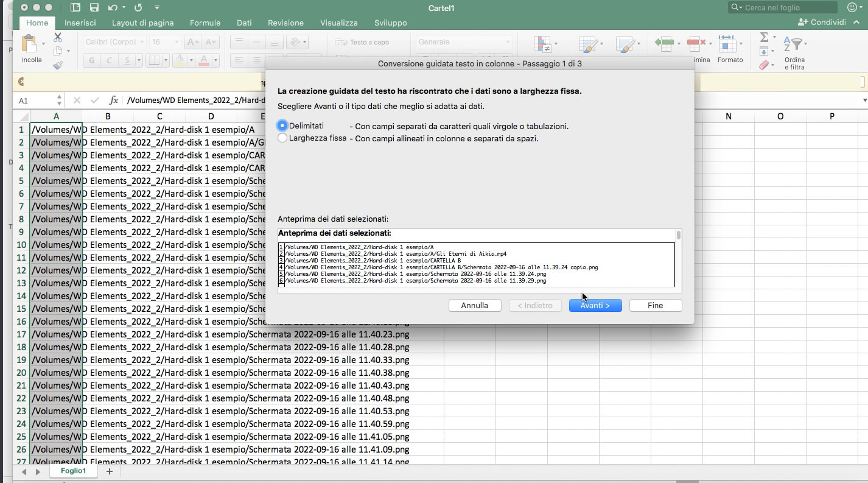Click the Clear eraser icon
This screenshot has height=483, width=868.
point(764,65)
